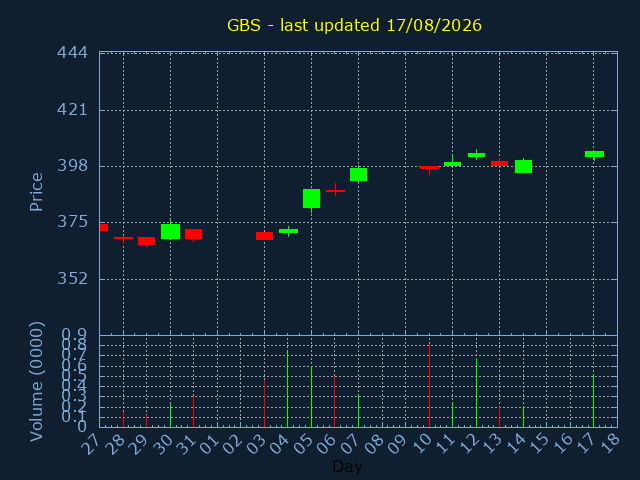The width and height of the screenshot is (640, 480).
Task: Select the green candlestick on day 17
Action: [594, 154]
